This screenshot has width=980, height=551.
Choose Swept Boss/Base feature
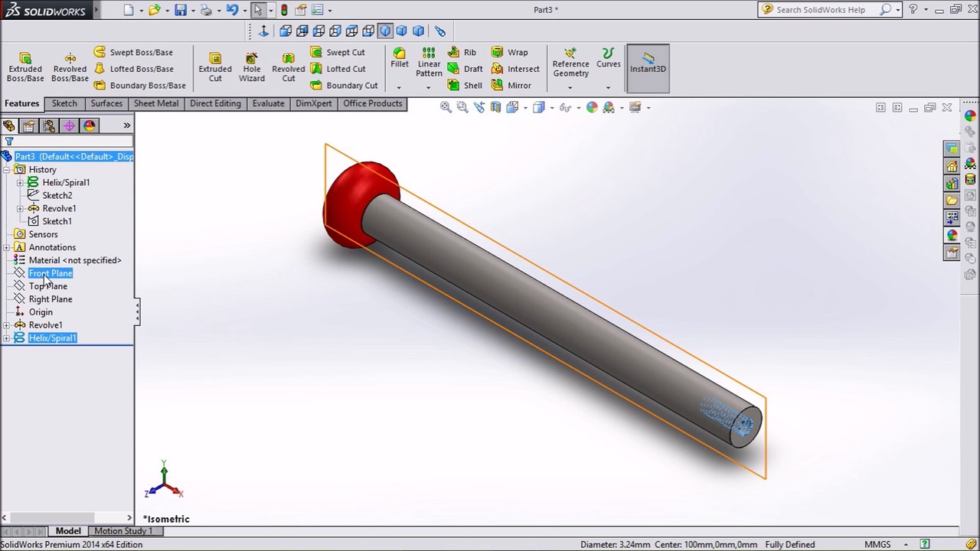pos(133,52)
